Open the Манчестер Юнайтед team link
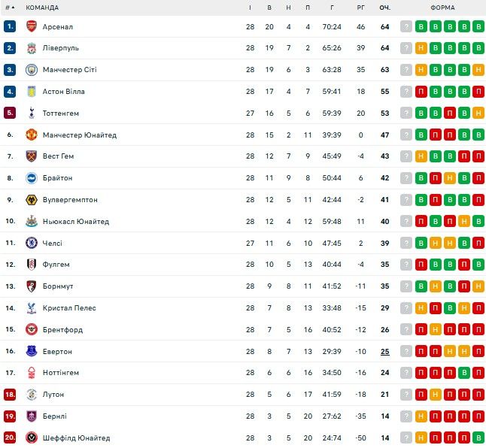This screenshot has width=486, height=448. tap(79, 135)
